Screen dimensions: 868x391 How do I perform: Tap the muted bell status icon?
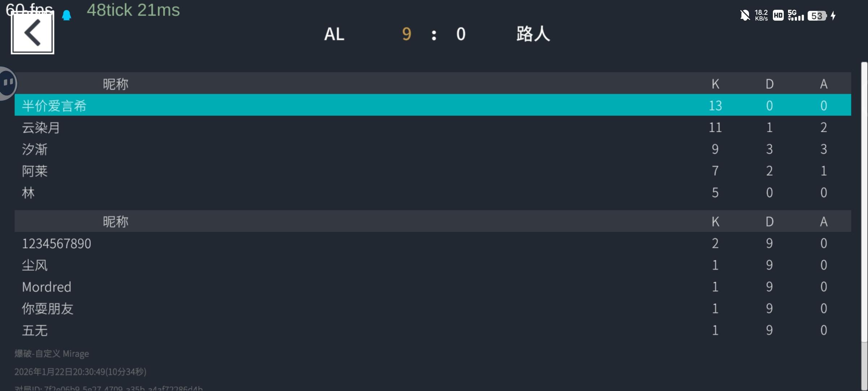coord(745,16)
